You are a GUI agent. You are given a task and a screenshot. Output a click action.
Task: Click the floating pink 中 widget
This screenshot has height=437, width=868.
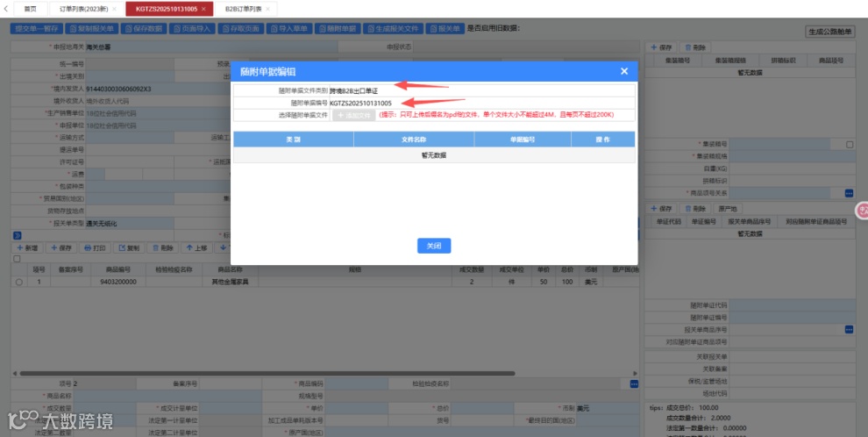click(x=863, y=210)
